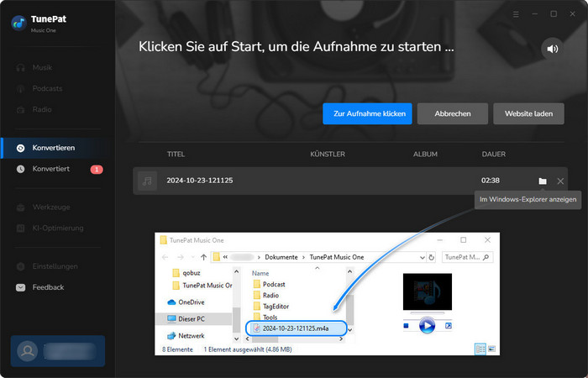Click the Explorer search field

click(467, 257)
